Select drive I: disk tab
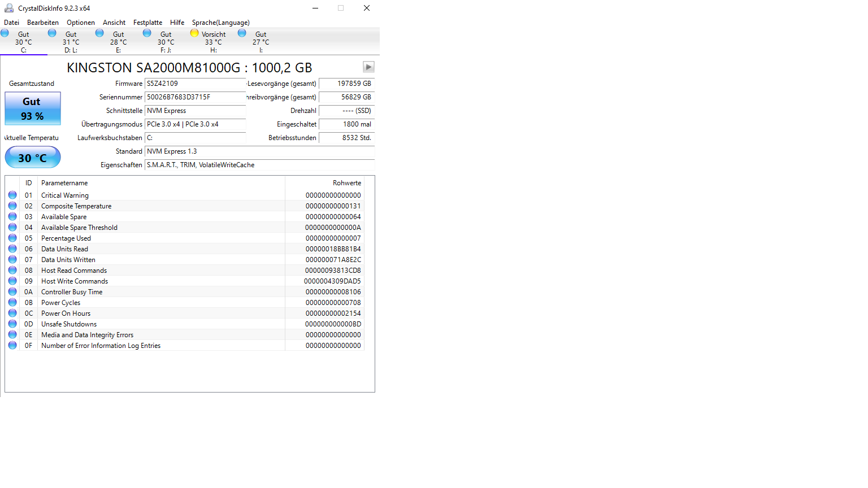This screenshot has height=488, width=868. pos(261,42)
